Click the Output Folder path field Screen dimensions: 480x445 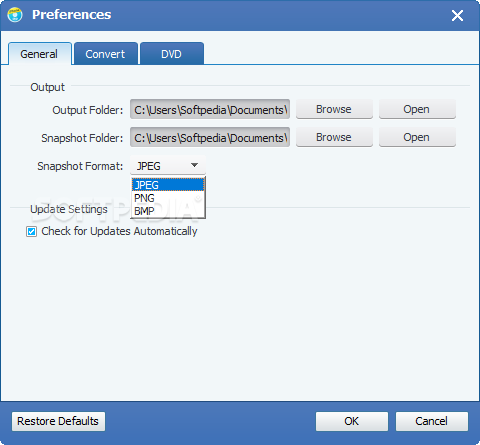[210, 109]
